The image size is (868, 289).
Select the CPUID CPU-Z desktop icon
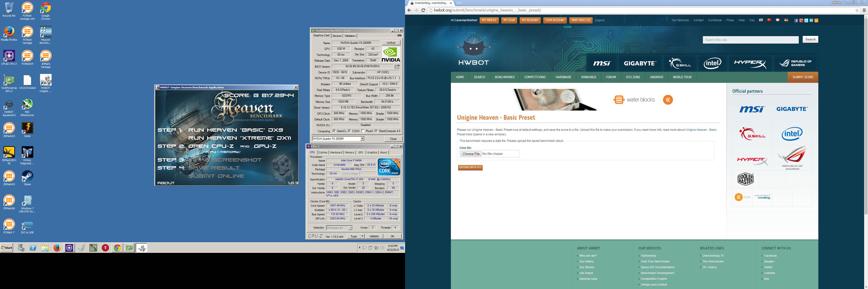9,57
